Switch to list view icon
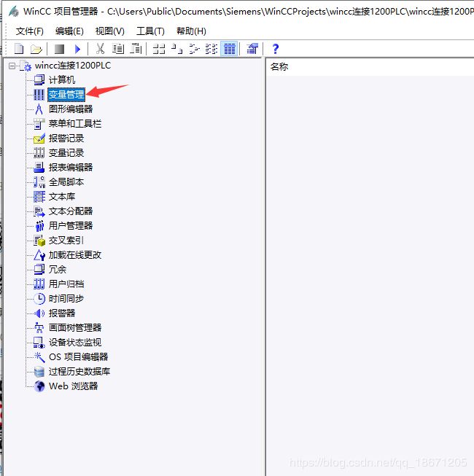The height and width of the screenshot is (476, 474). (194, 49)
